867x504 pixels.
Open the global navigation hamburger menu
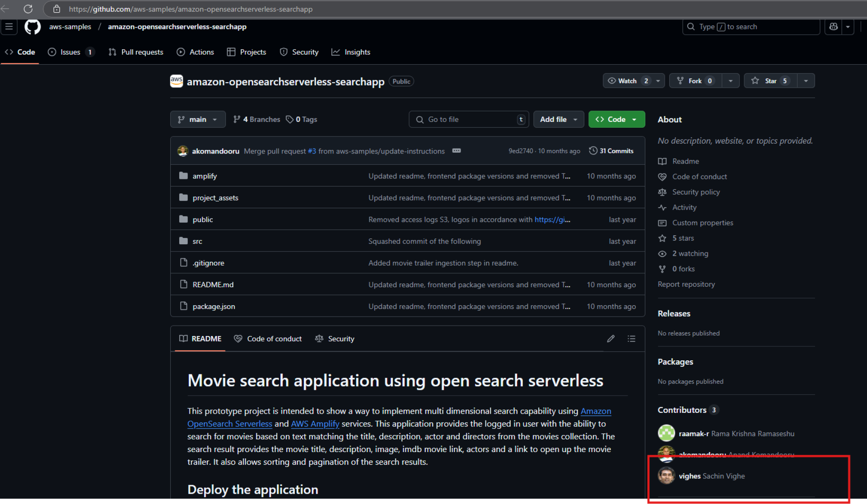click(x=8, y=27)
